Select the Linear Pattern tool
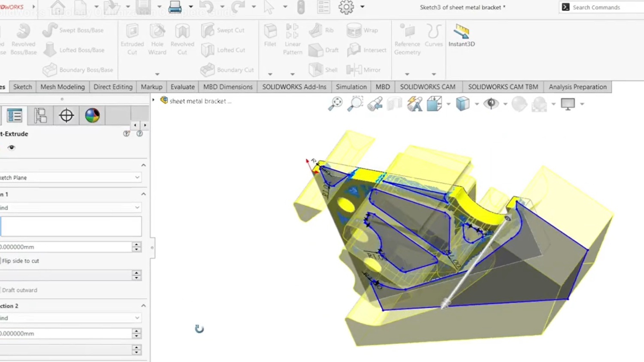The image size is (644, 362). (x=293, y=39)
